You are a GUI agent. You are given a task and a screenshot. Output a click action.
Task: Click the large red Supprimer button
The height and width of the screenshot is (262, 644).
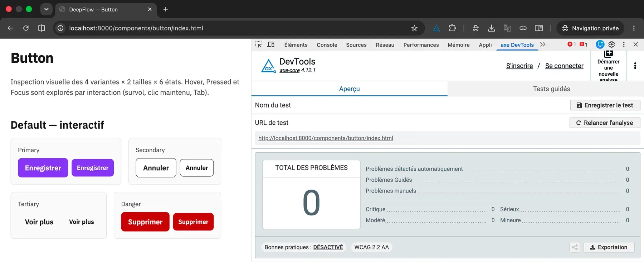point(145,222)
